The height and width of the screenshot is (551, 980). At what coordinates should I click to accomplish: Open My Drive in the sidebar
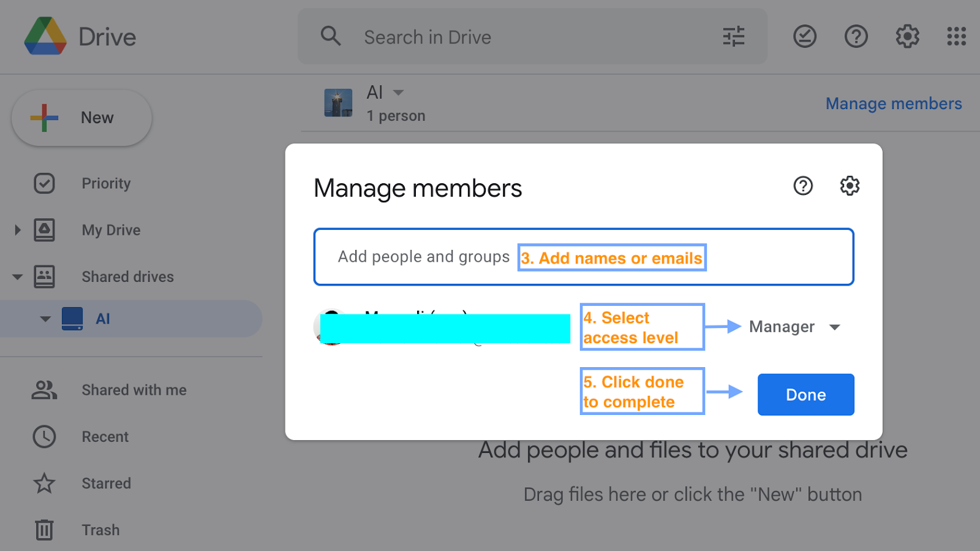click(111, 230)
